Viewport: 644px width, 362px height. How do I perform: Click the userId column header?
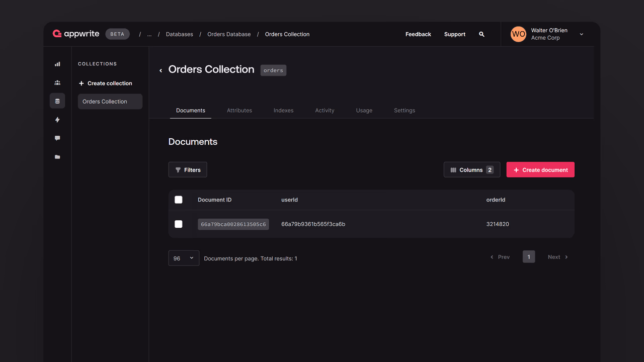tap(290, 200)
